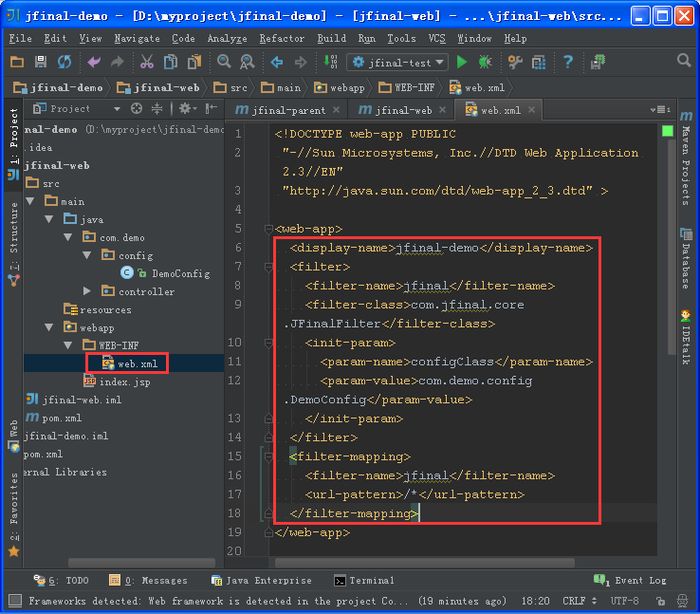700x614 pixels.
Task: Click the Replace search icon
Action: (x=247, y=62)
